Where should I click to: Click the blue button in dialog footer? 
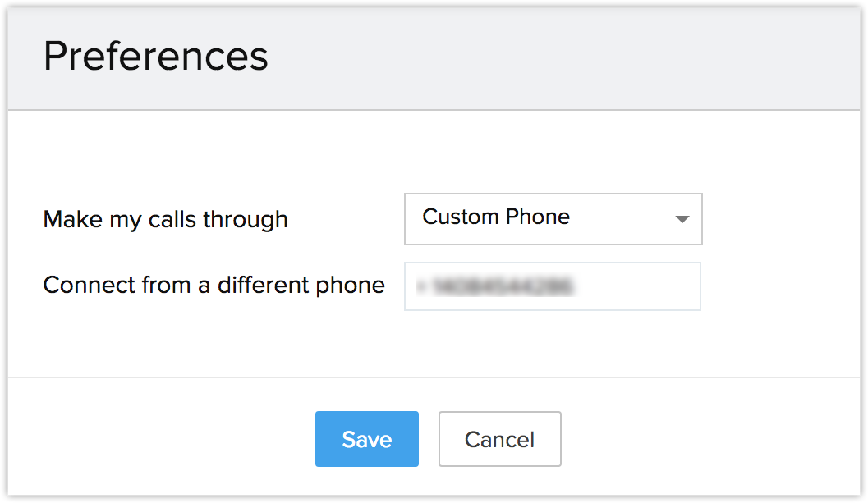[366, 439]
